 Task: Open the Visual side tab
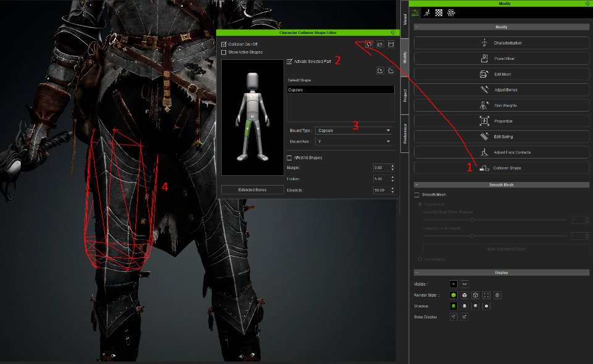(405, 20)
